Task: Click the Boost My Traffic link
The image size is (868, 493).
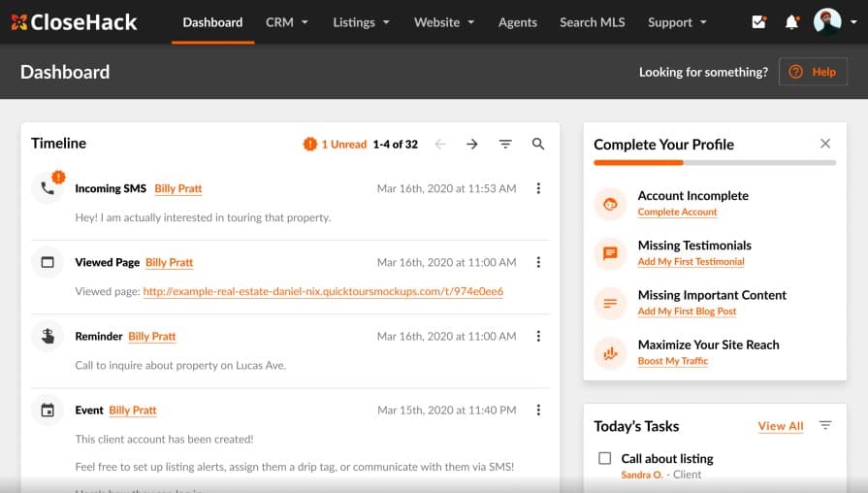Action: (x=673, y=361)
